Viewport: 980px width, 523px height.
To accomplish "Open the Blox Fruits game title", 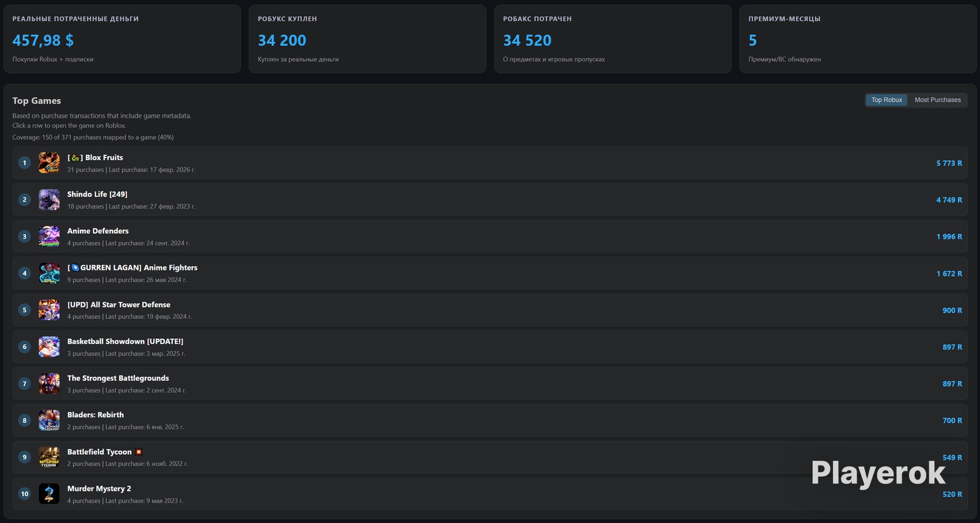I will [x=95, y=157].
